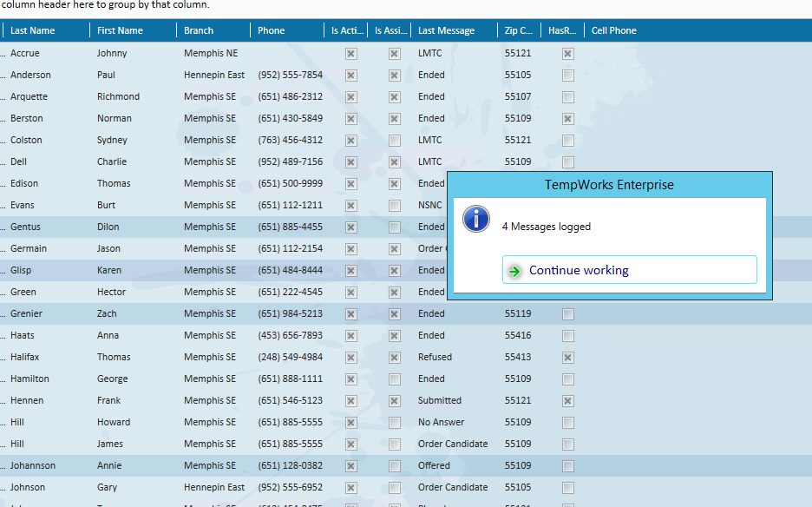Click last message 'No Answer'
Viewport: 812px width, 507px height.
[442, 422]
